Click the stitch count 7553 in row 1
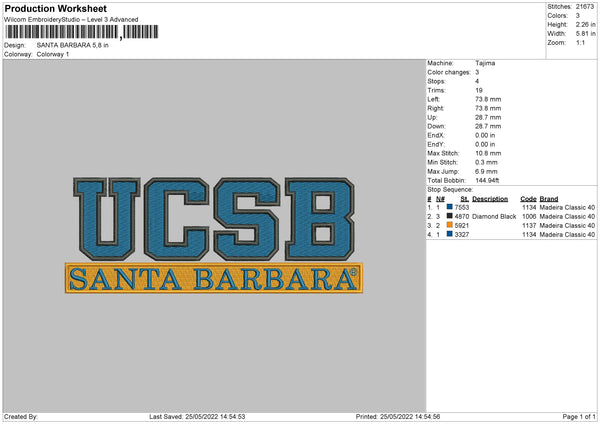Viewport: 600px width, 424px height. pyautogui.click(x=462, y=207)
